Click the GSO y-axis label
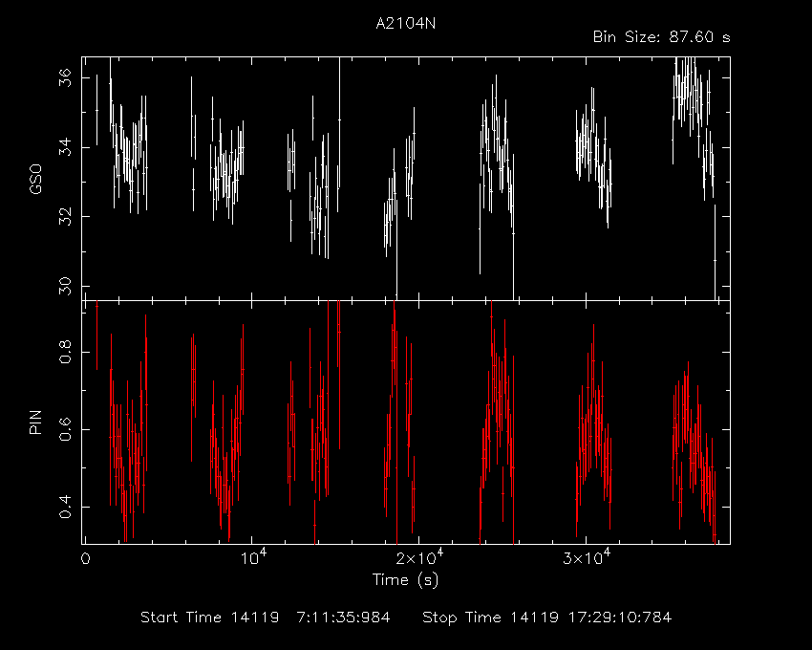 coord(35,179)
